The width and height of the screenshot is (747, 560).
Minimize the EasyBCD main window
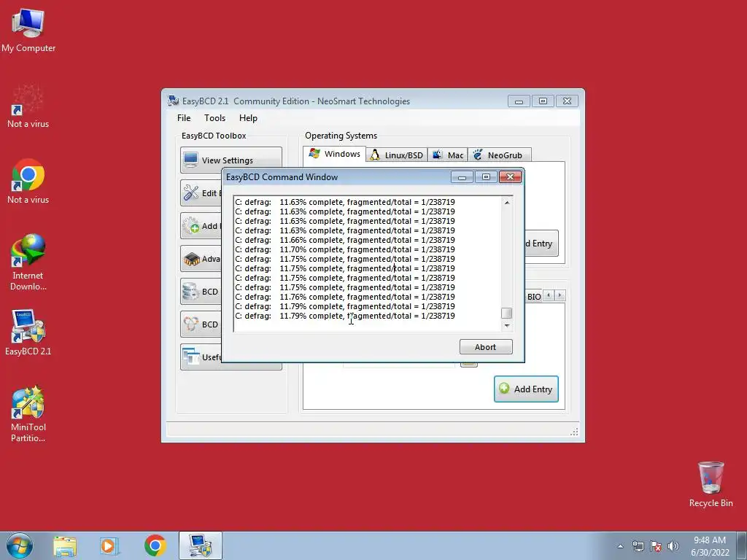click(x=519, y=101)
